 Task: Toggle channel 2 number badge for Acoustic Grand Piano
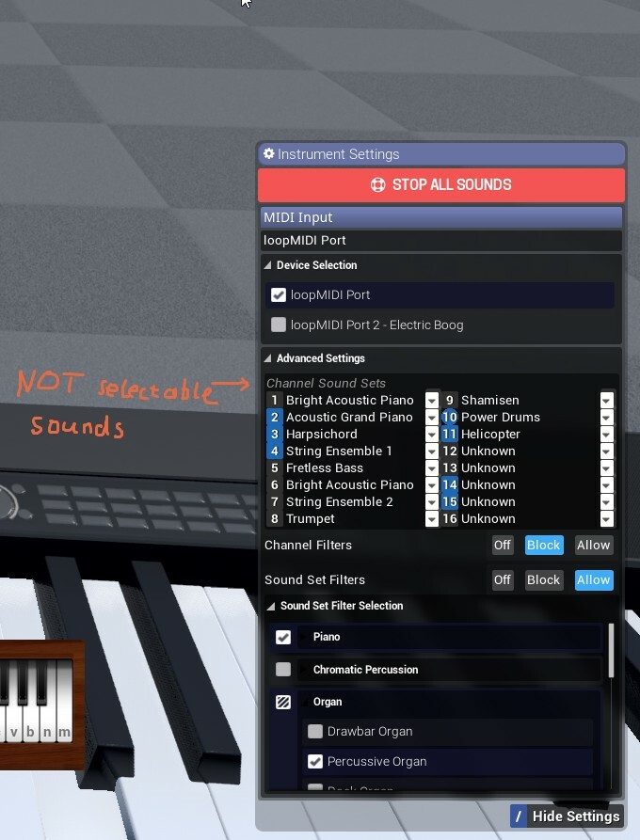coord(275,417)
